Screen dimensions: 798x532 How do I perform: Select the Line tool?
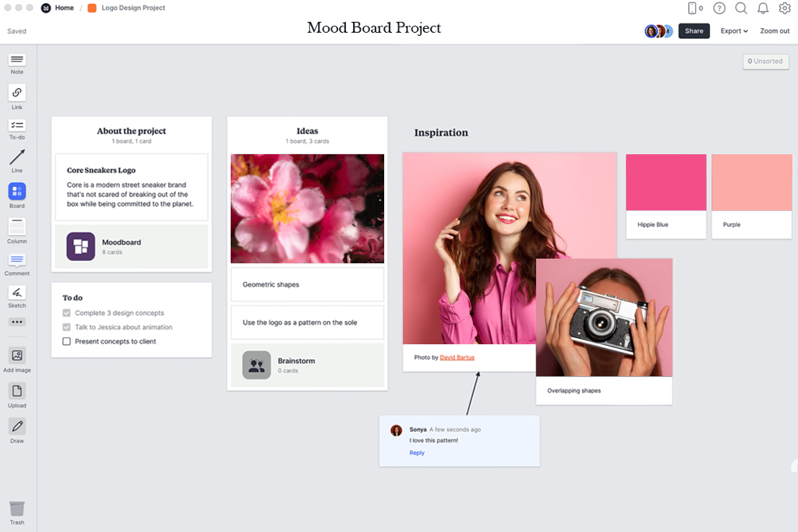[17, 157]
